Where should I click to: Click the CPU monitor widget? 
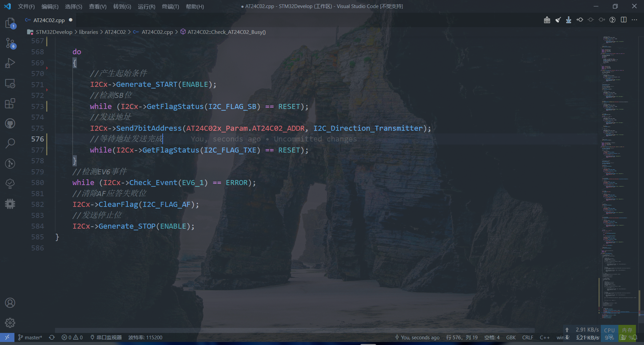click(x=609, y=334)
